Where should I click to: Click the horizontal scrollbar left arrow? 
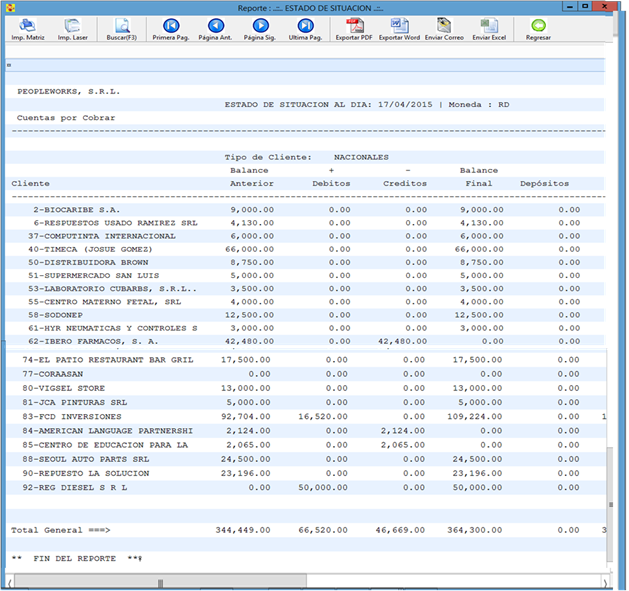coord(10,582)
